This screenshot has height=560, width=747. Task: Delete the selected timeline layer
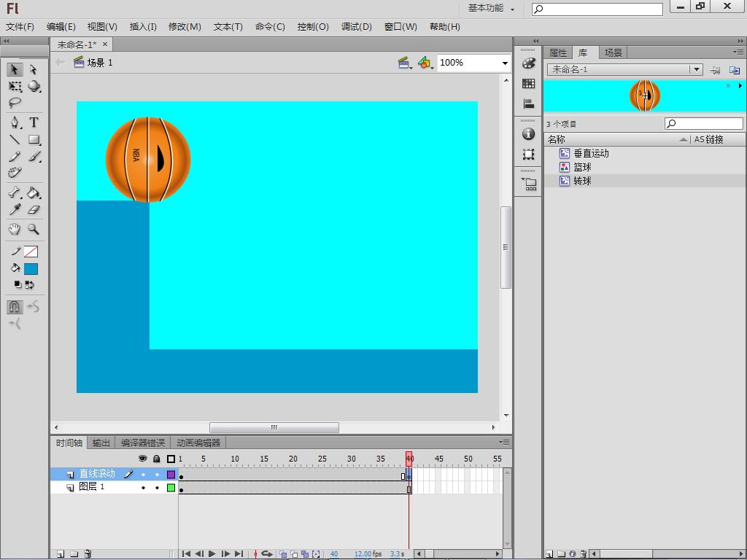click(88, 554)
